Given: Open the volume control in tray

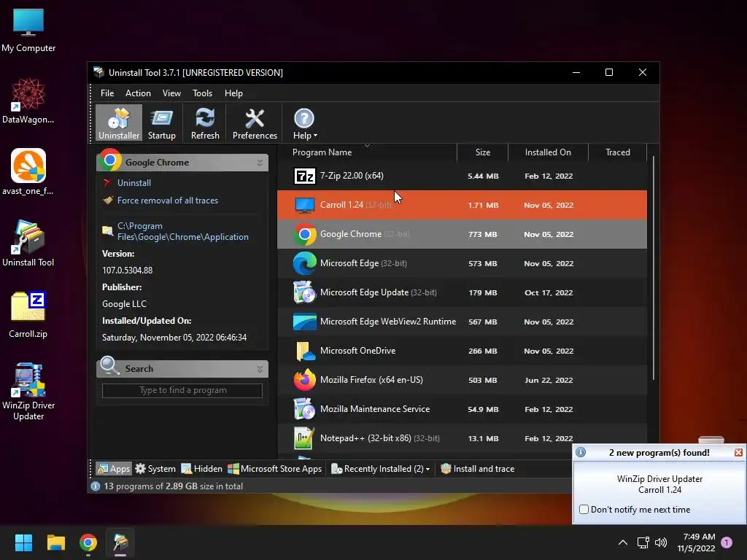Looking at the screenshot, I should pos(661,542).
